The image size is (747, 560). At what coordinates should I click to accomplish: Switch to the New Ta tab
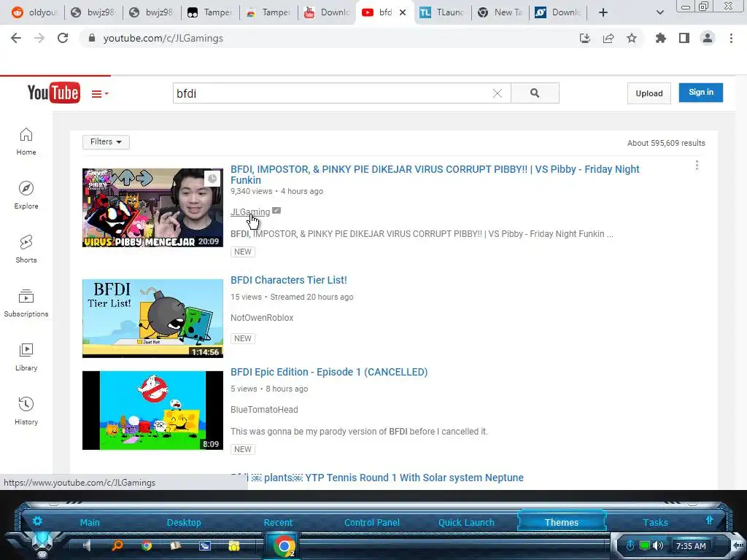(x=500, y=12)
